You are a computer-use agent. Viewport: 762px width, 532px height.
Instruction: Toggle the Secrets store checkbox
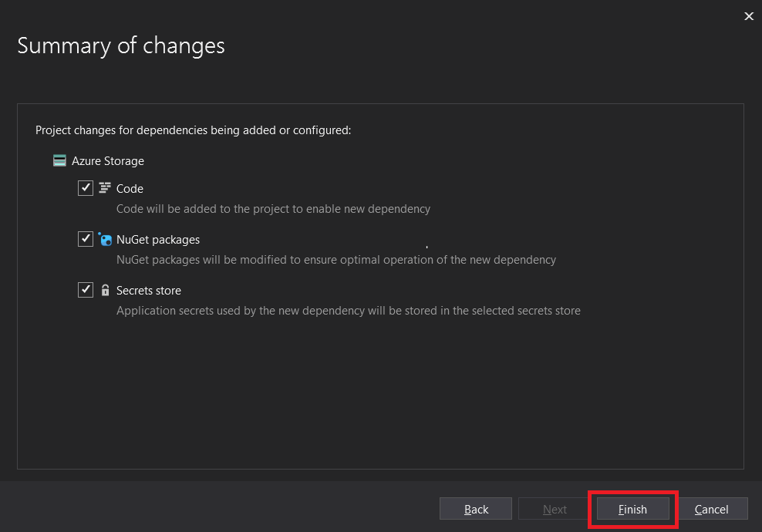(x=86, y=290)
